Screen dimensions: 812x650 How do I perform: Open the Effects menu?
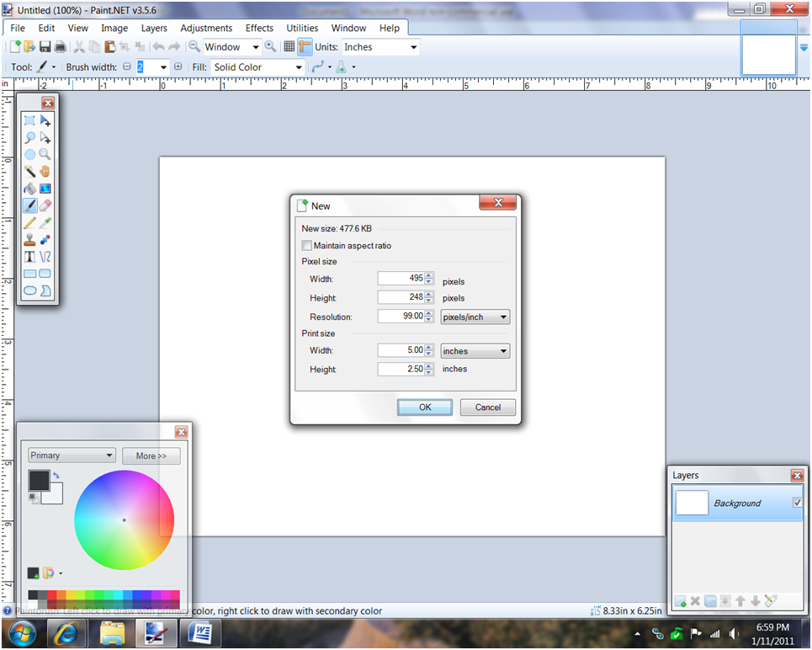[259, 28]
